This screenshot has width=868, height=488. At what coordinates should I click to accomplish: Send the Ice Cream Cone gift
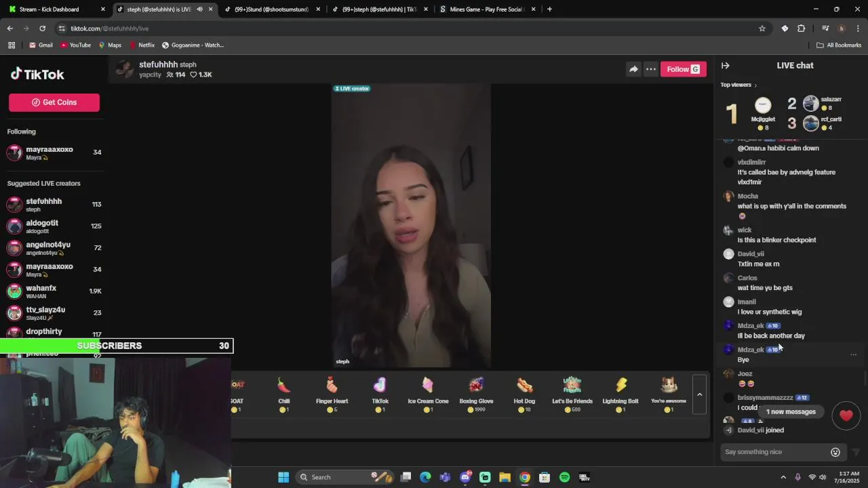[428, 393]
